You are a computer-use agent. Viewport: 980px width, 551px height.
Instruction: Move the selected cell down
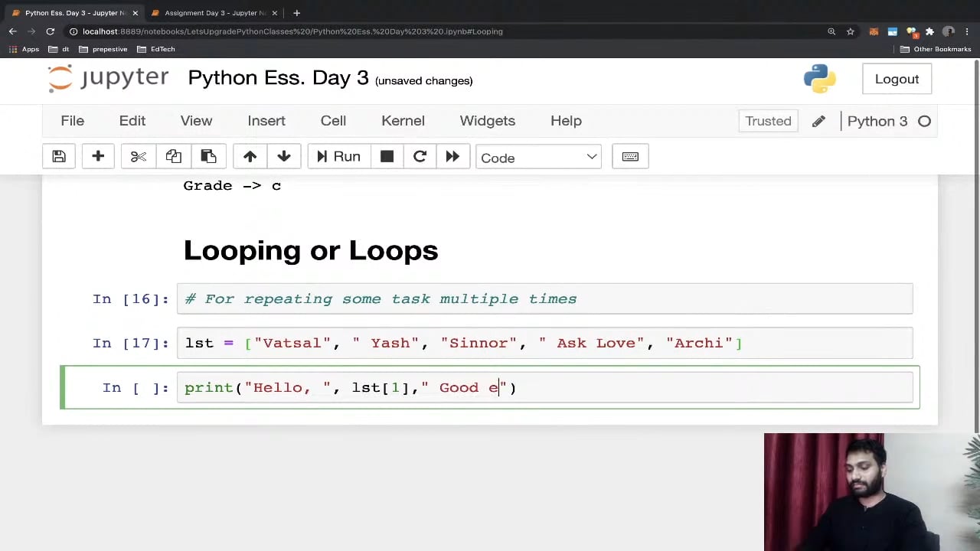(284, 157)
